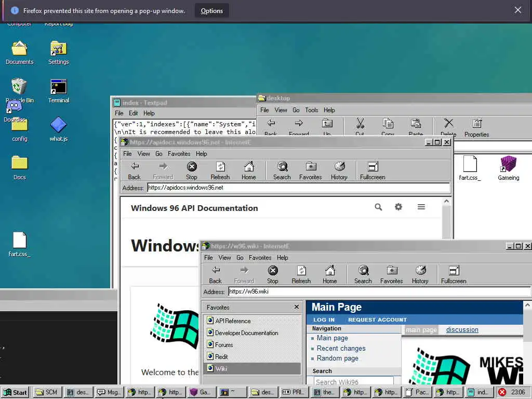Image resolution: width=532 pixels, height=399 pixels.
Task: Open the Edit menu in Textpad
Action: [134, 113]
